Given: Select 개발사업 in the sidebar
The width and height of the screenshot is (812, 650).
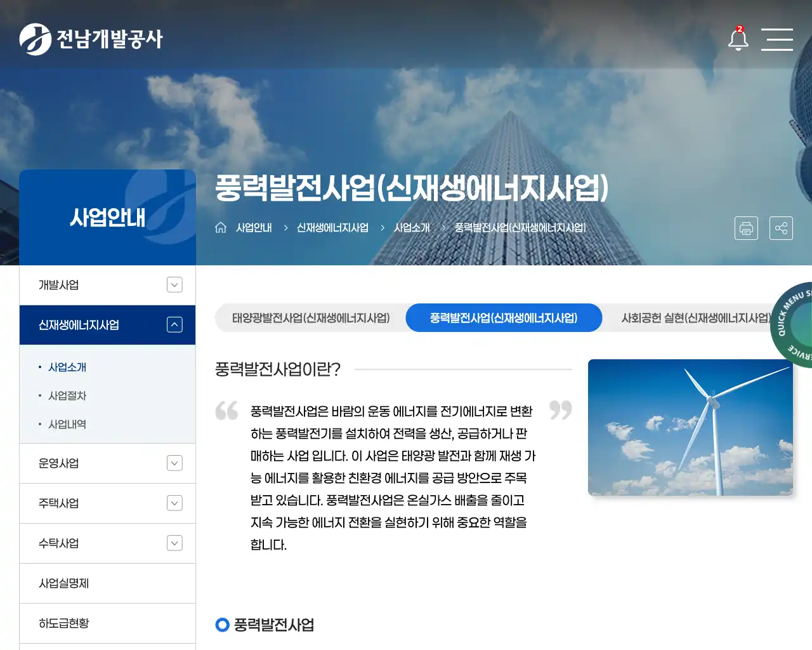Looking at the screenshot, I should click(107, 285).
